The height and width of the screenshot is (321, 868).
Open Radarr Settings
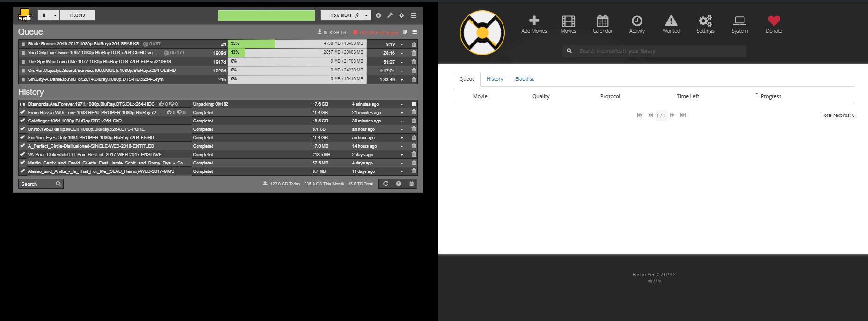pos(706,24)
